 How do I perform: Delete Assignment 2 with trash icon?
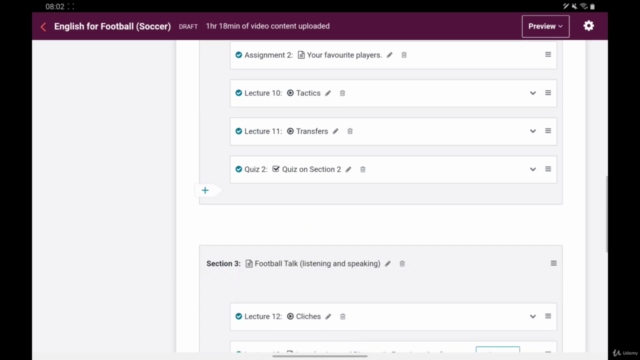(404, 55)
